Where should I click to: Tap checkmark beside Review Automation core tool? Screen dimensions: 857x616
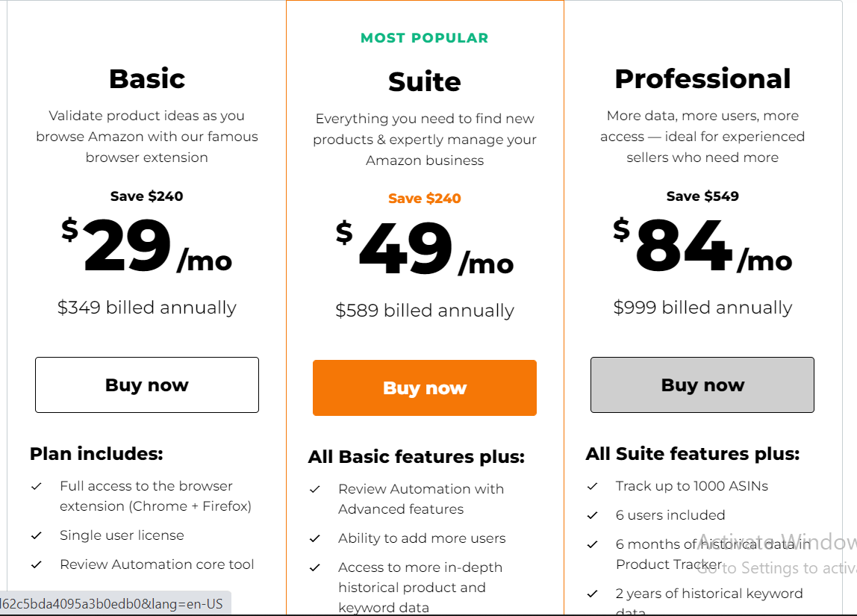37,565
